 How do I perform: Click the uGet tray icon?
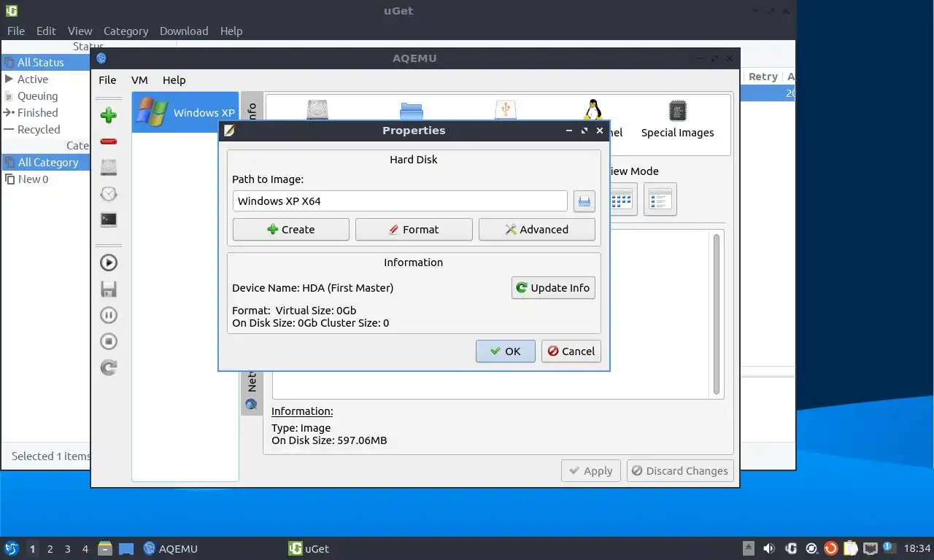790,548
